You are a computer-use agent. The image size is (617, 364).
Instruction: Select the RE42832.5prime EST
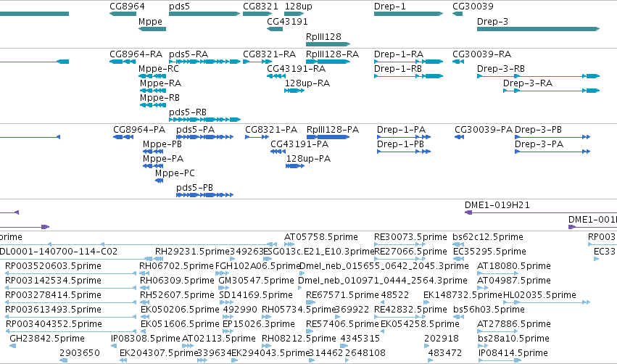pos(399,317)
